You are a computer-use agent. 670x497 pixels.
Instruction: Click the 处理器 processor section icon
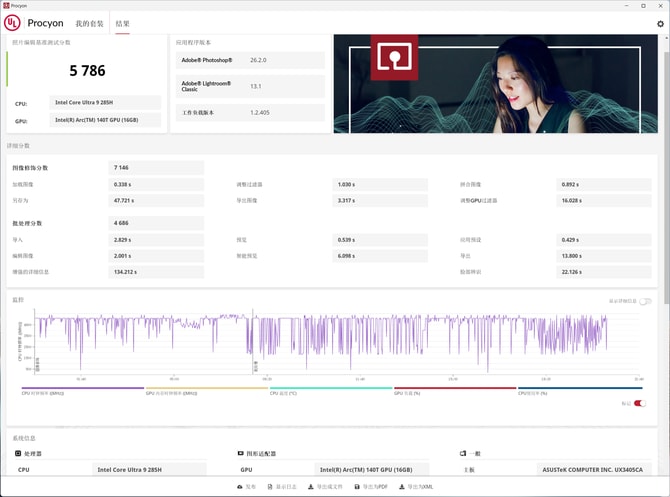[19, 453]
